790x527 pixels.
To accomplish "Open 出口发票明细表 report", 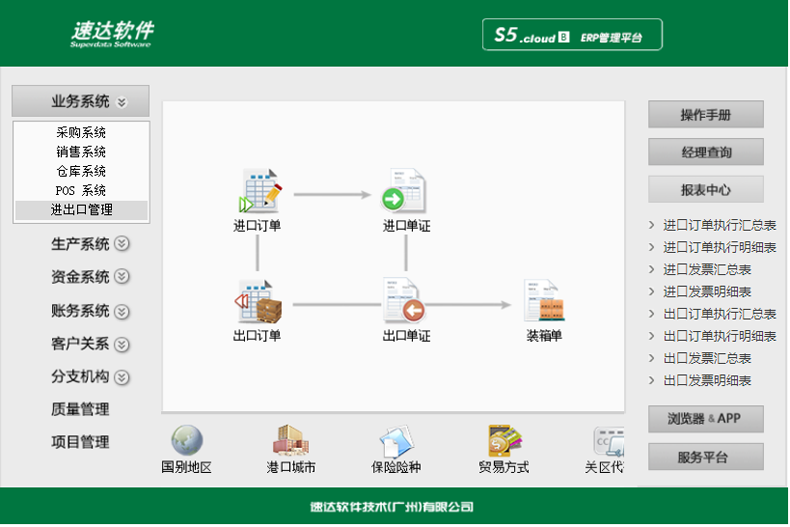I will tap(707, 380).
